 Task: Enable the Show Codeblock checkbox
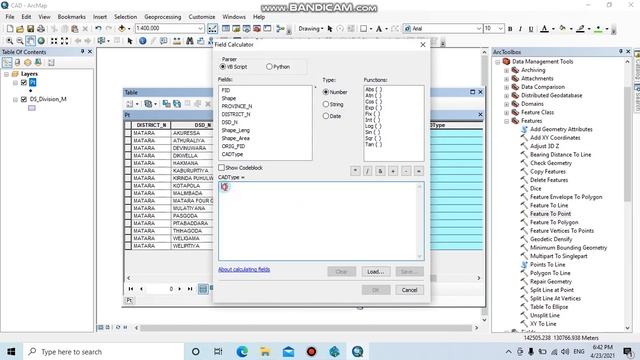[x=221, y=168]
